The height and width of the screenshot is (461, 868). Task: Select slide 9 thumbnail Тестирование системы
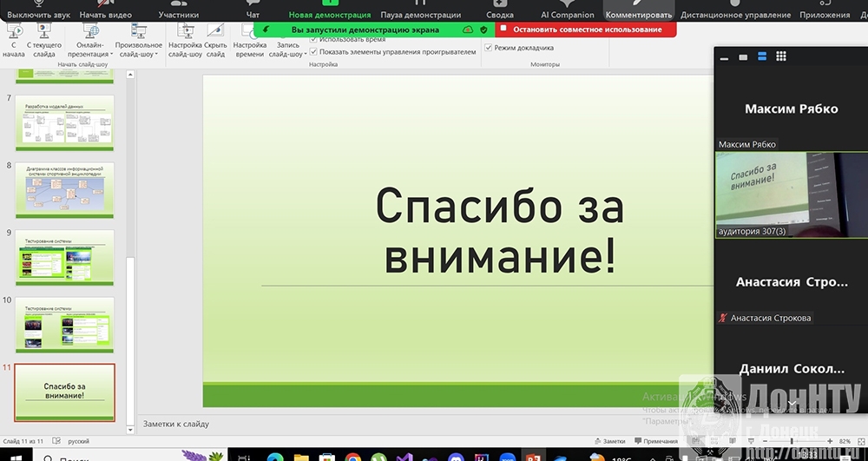65,257
